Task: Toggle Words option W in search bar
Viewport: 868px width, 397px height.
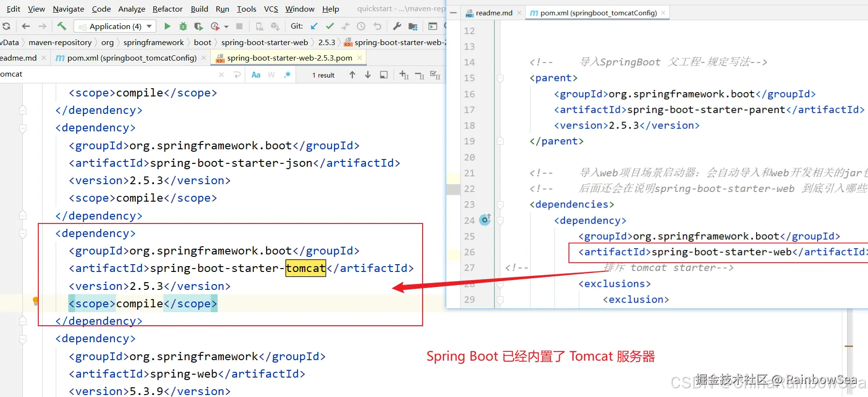Action: [x=271, y=75]
